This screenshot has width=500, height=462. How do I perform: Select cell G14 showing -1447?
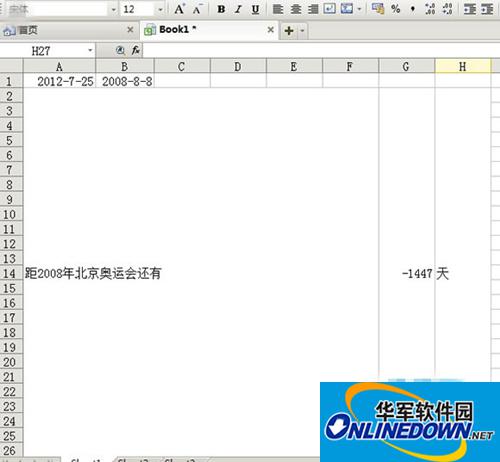click(406, 273)
